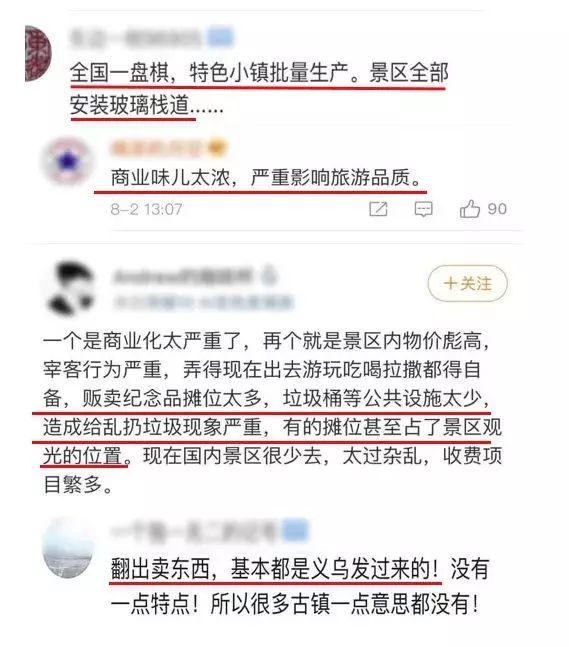
Task: Tap the pale landscape avatar of last commenter
Action: click(x=67, y=548)
